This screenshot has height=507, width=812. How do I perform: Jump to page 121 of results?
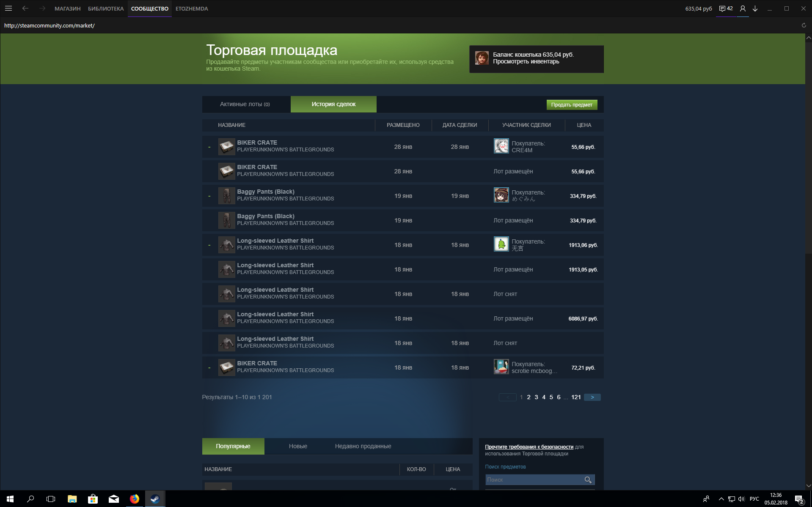point(576,397)
